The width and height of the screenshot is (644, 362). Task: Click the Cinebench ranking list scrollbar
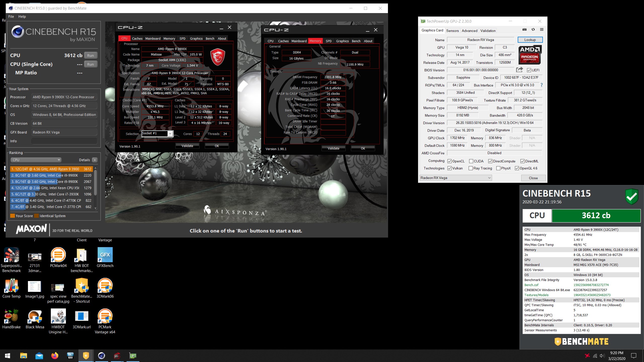pos(95,188)
